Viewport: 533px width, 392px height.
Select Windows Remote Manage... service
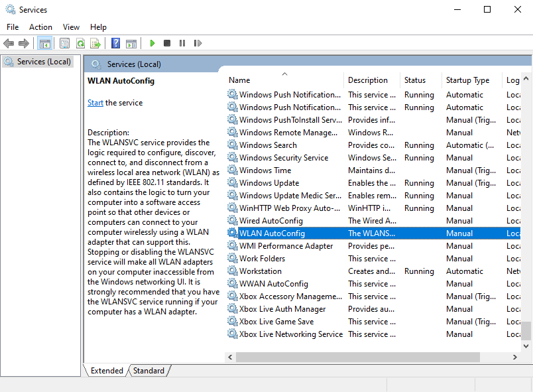point(373,132)
